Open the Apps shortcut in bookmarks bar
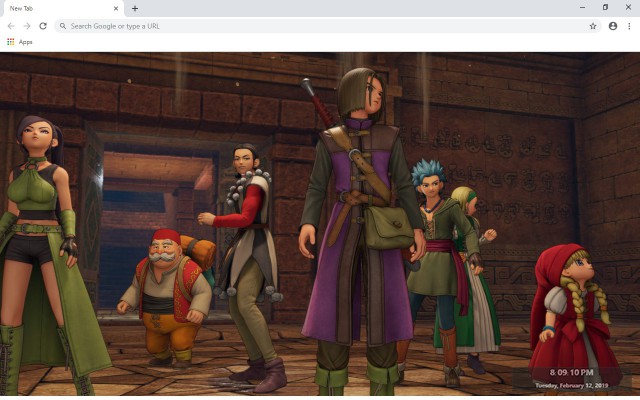640x400 pixels. (20, 42)
